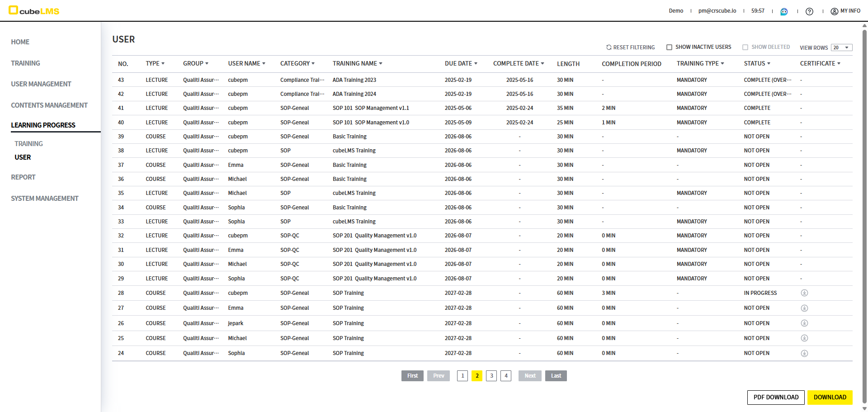This screenshot has height=412, width=868.
Task: Toggle the Show Deleted checkbox
Action: 745,47
